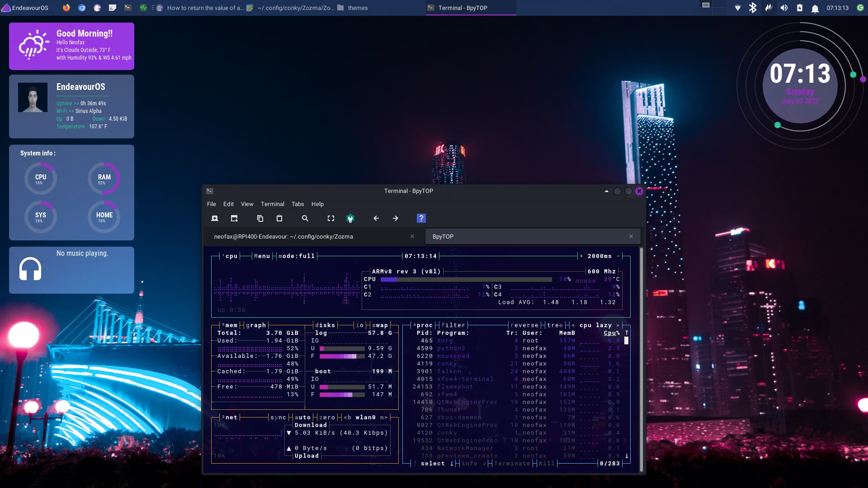Open the bpytop Menu button
The height and width of the screenshot is (488, 868).
(x=262, y=256)
